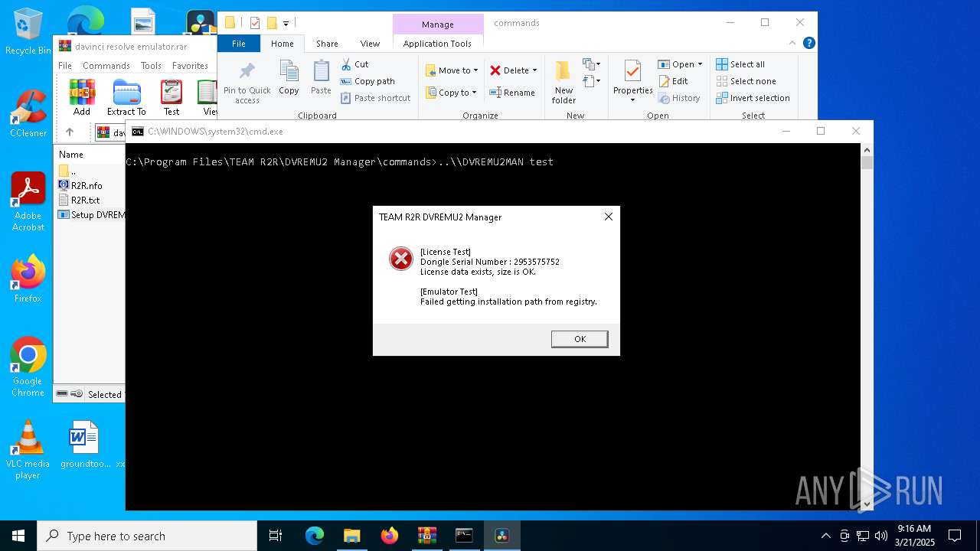Open the WinRAR Tools menu
980x551 pixels.
[x=151, y=66]
